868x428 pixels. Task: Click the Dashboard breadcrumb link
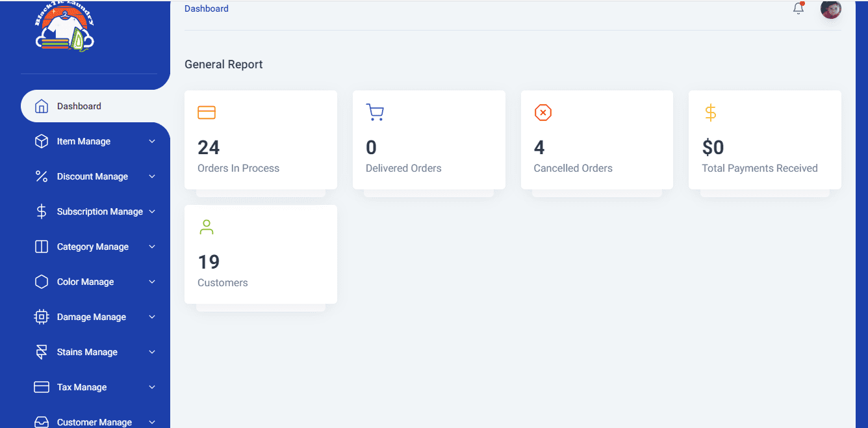coord(207,9)
